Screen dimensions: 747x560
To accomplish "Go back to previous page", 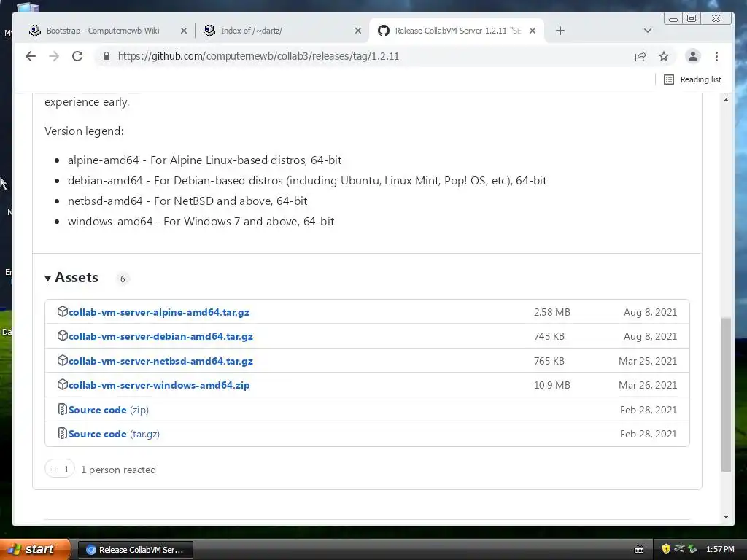I will click(31, 56).
